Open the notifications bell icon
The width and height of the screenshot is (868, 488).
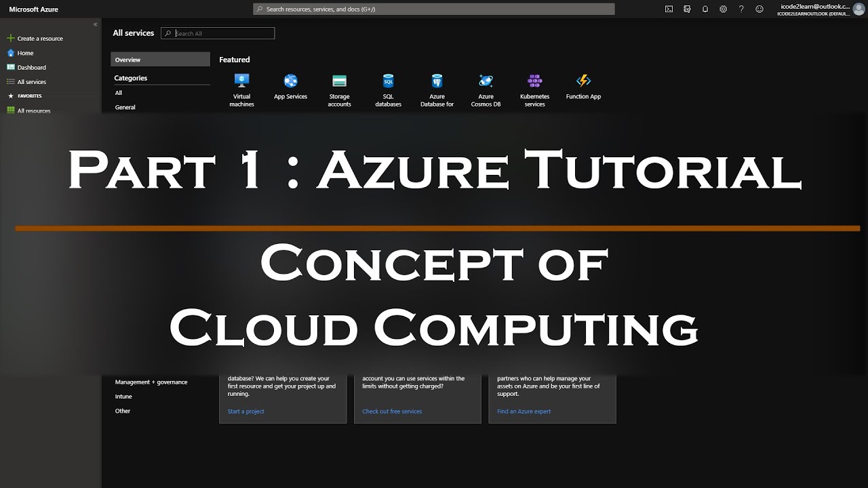[705, 9]
